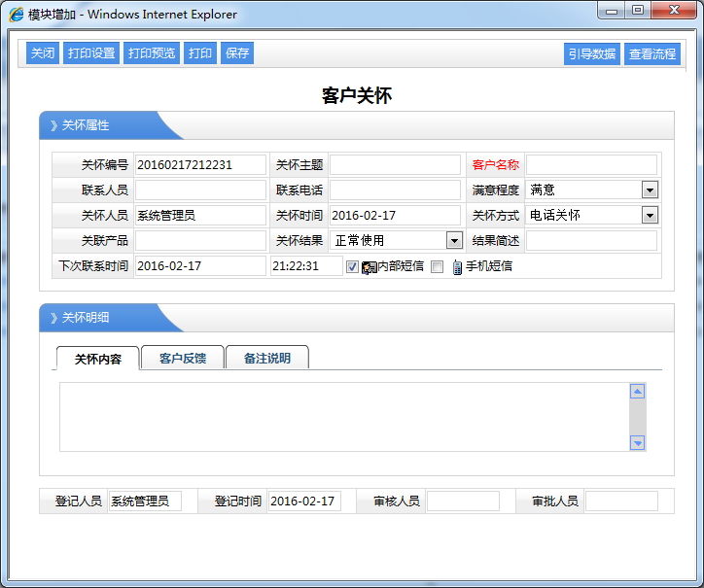Open the 关怀内容 tab

point(98,359)
